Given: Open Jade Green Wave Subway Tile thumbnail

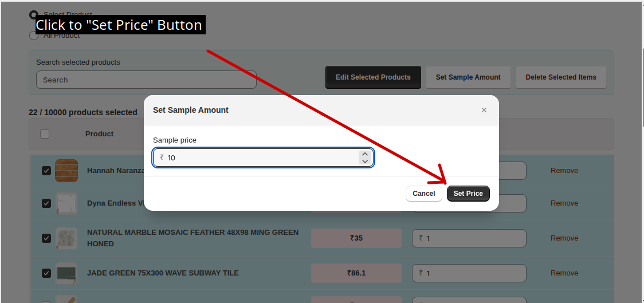Looking at the screenshot, I should tap(66, 273).
